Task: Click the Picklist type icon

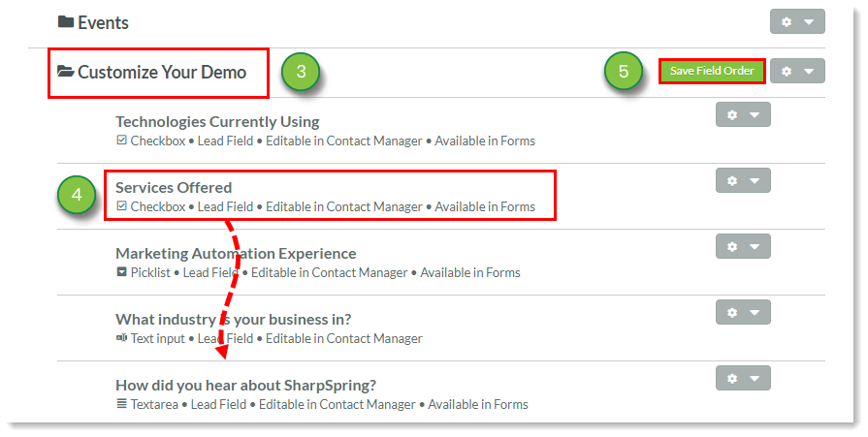Action: (x=122, y=272)
